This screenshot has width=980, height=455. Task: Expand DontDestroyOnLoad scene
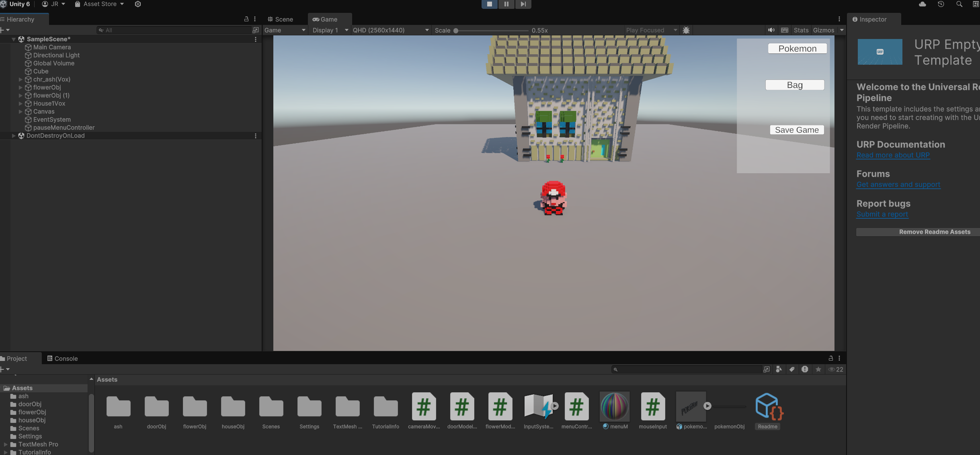pyautogui.click(x=14, y=135)
